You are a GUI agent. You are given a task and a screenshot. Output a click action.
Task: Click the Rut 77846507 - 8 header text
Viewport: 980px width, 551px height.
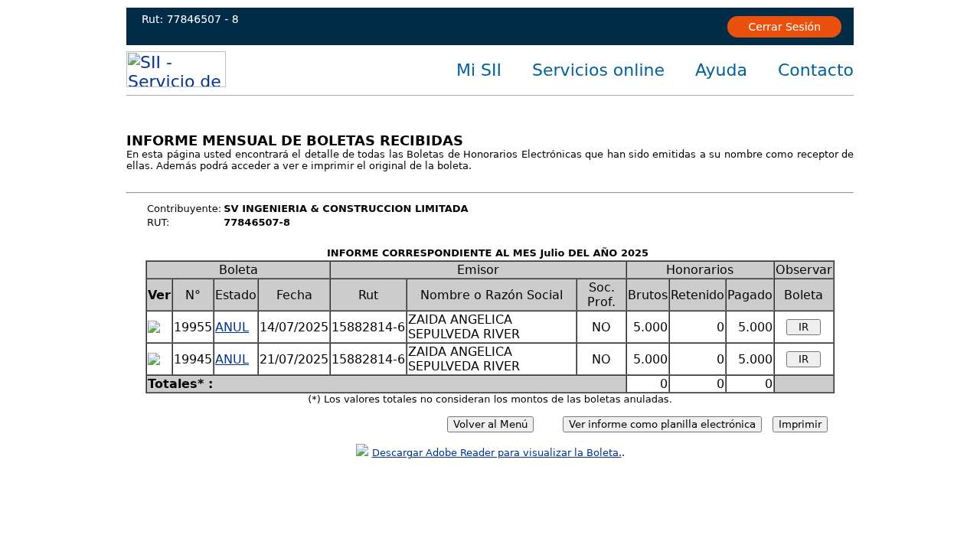tap(190, 19)
